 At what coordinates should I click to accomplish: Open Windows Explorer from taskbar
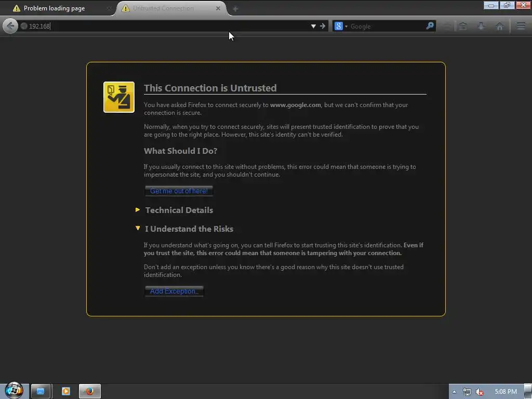pos(41,391)
